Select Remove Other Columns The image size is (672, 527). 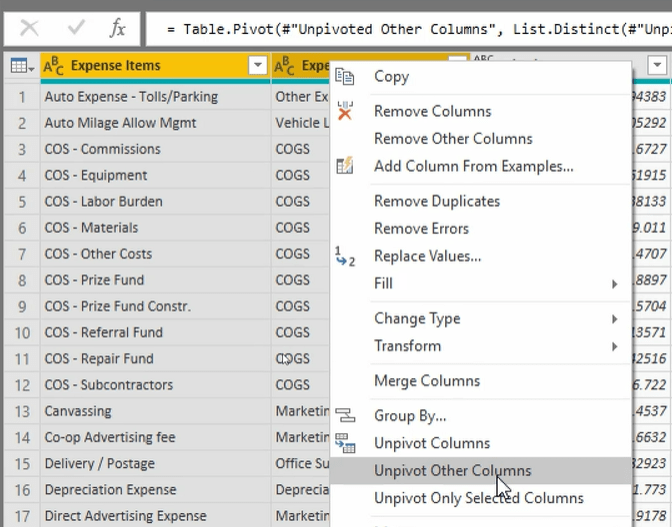(x=481, y=139)
